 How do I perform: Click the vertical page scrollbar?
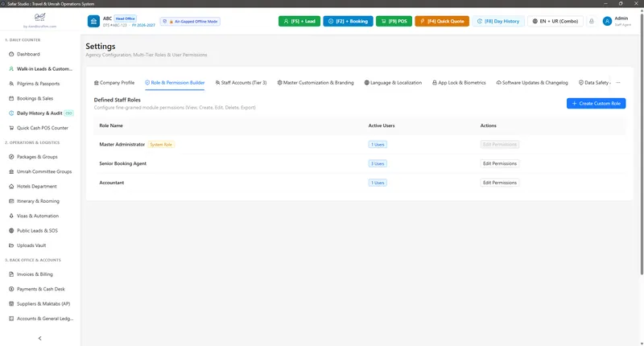pos(642,144)
